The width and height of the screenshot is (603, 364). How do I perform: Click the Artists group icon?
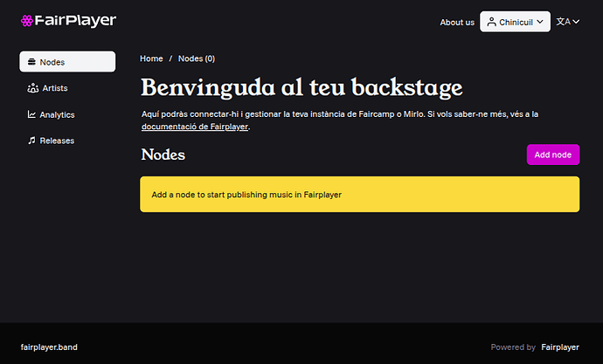tap(32, 88)
